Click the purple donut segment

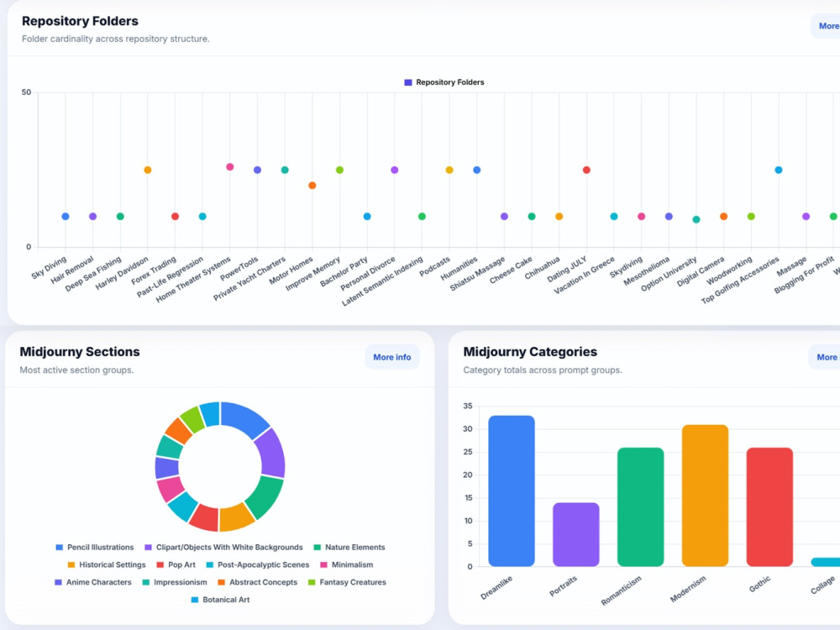[271, 454]
